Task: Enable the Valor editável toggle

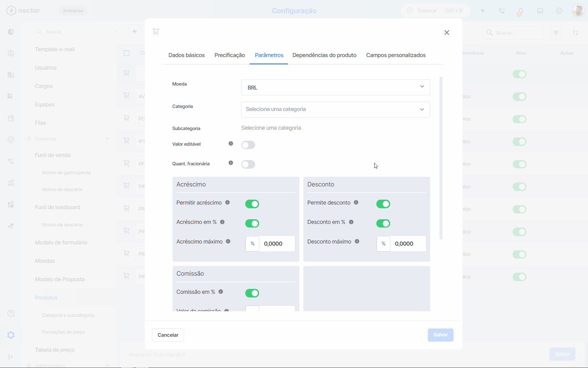Action: click(x=248, y=145)
